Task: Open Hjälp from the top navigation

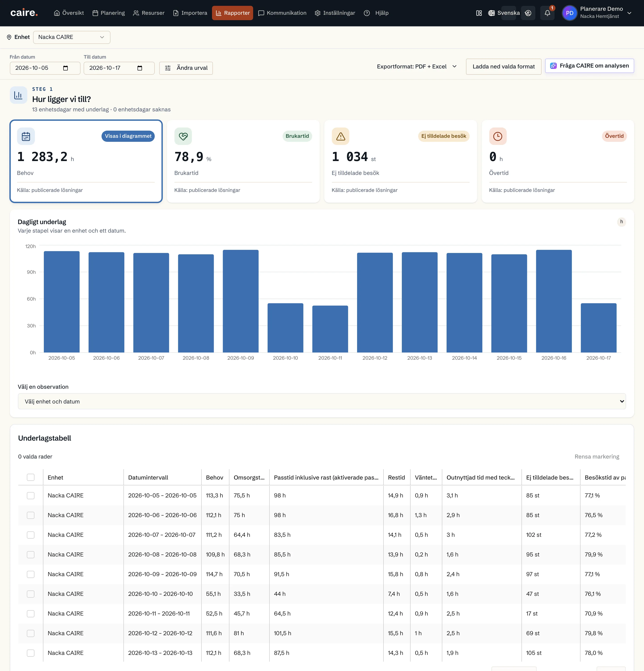Action: [376, 13]
